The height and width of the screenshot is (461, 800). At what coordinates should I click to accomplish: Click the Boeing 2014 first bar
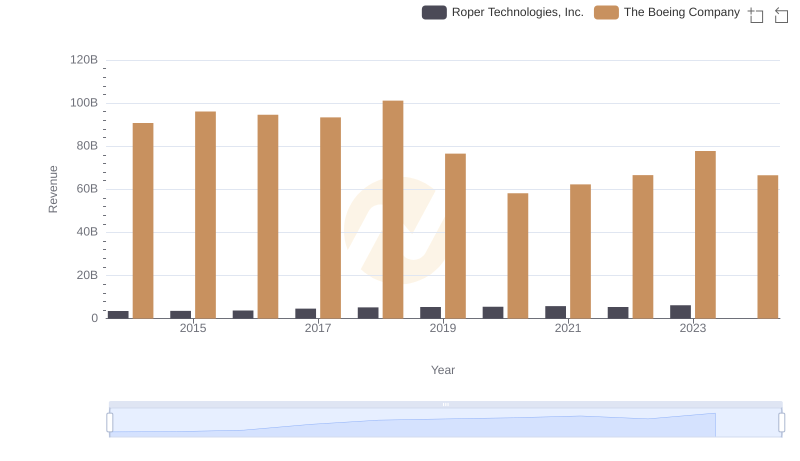tap(143, 221)
